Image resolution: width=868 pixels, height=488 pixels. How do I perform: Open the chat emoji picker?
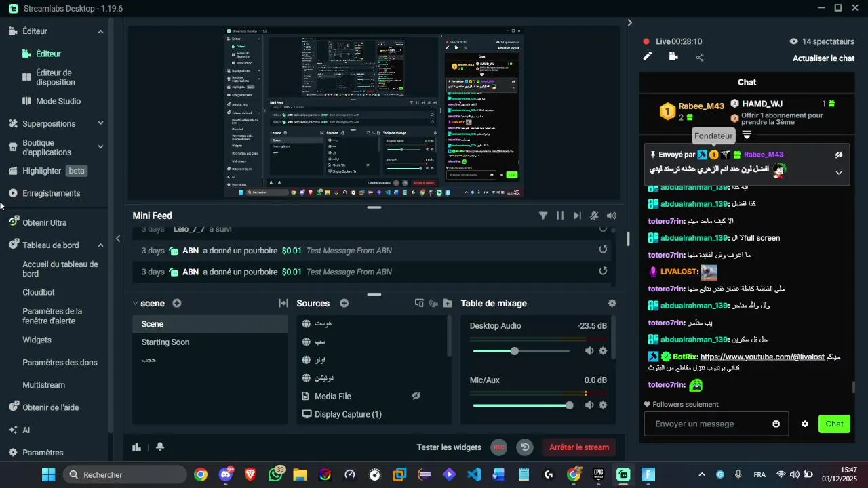point(776,424)
